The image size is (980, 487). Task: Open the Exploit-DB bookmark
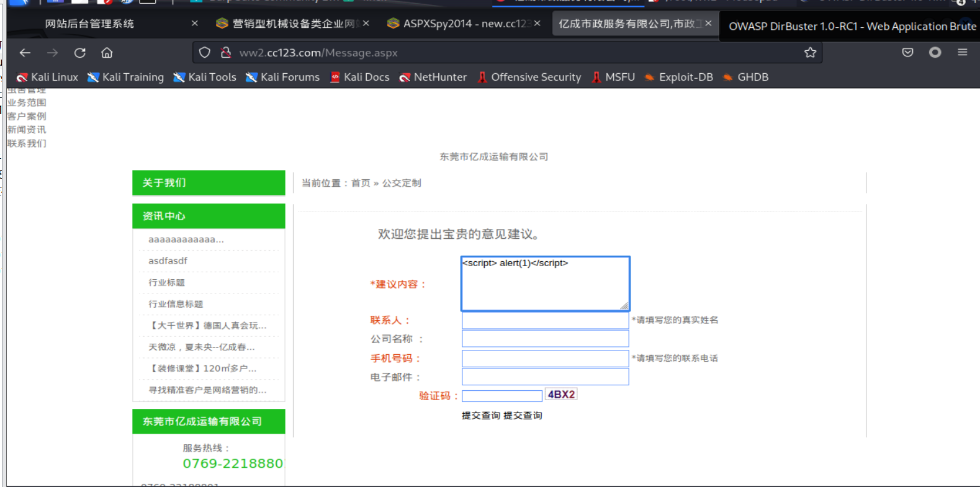(x=679, y=77)
